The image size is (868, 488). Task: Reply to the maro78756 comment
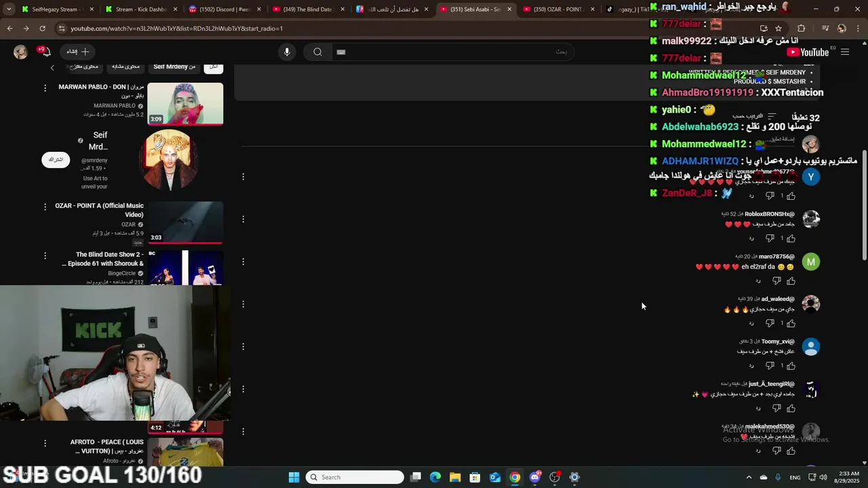click(758, 281)
